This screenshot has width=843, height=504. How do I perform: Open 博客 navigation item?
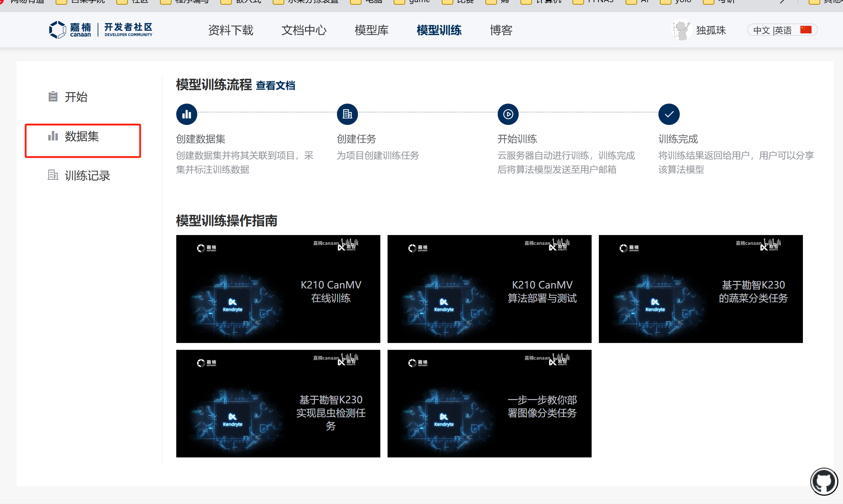pos(501,30)
